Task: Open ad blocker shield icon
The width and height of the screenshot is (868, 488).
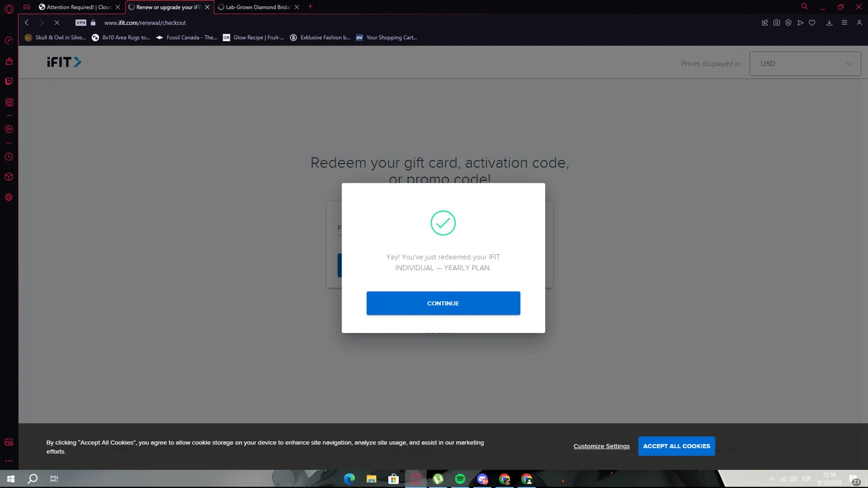Action: (788, 23)
